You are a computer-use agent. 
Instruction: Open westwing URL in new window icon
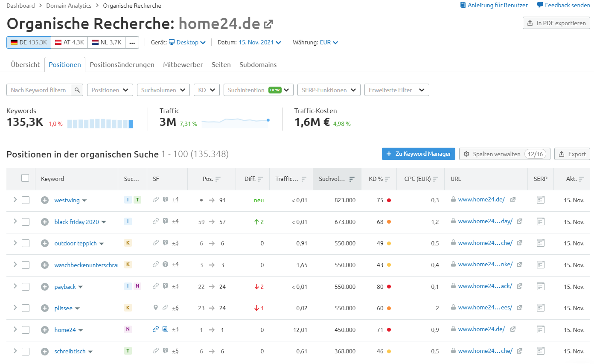click(x=513, y=200)
